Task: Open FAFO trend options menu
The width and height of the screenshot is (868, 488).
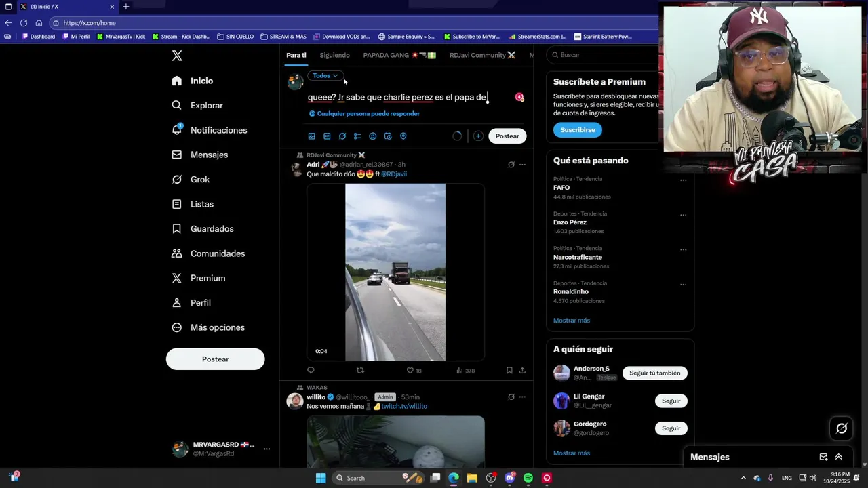Action: 683,180
